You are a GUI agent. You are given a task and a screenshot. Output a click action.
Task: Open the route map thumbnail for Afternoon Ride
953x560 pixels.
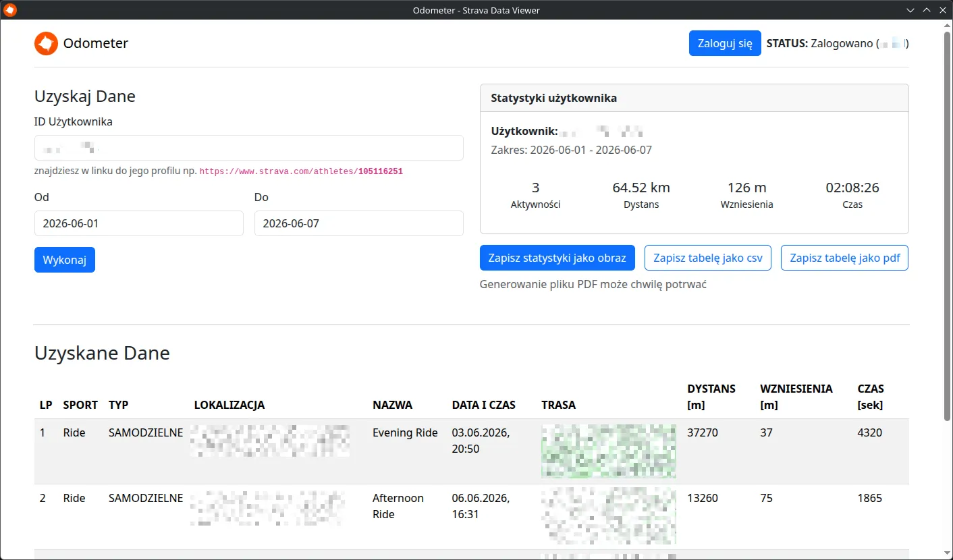click(609, 517)
